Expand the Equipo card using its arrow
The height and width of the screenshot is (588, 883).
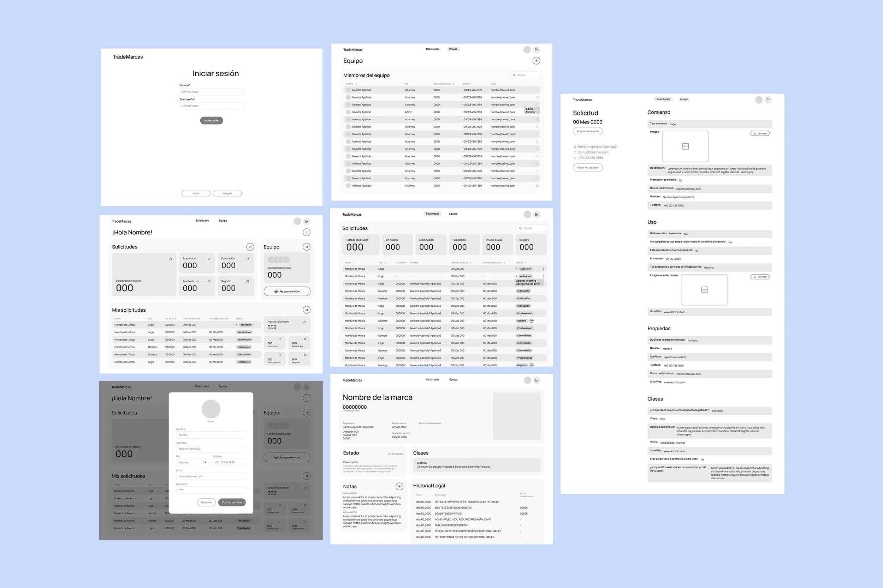tap(307, 247)
